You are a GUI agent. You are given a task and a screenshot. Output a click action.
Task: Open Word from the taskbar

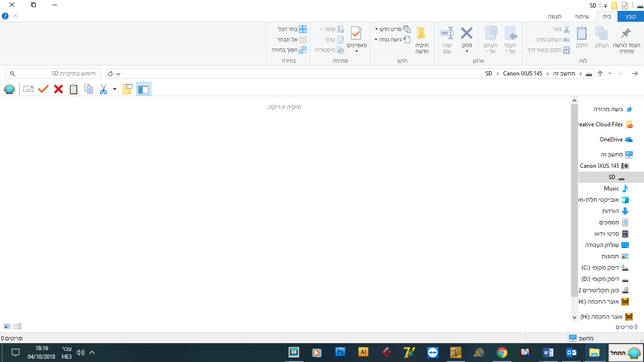pyautogui.click(x=548, y=353)
